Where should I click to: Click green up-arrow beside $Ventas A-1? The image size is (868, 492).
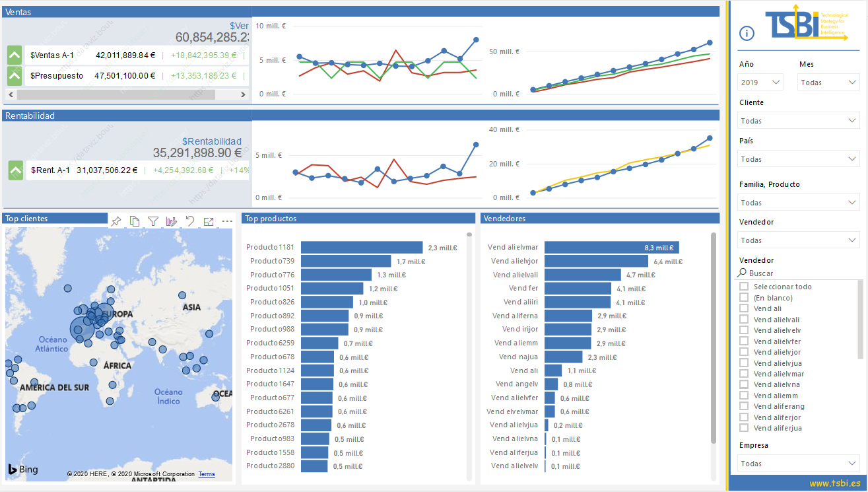15,55
